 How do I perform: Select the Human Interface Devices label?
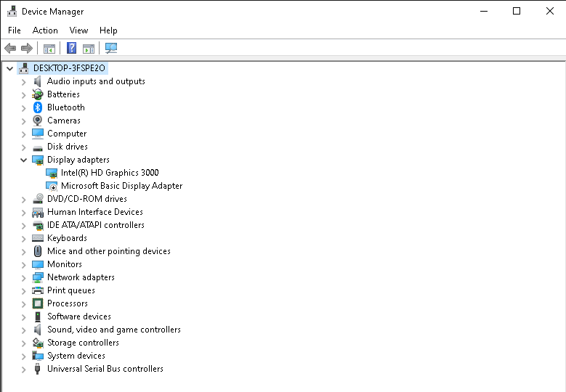pos(95,212)
